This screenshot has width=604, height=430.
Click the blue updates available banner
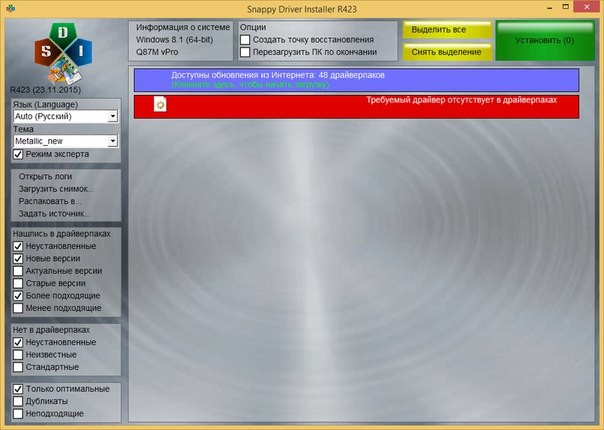[x=356, y=80]
